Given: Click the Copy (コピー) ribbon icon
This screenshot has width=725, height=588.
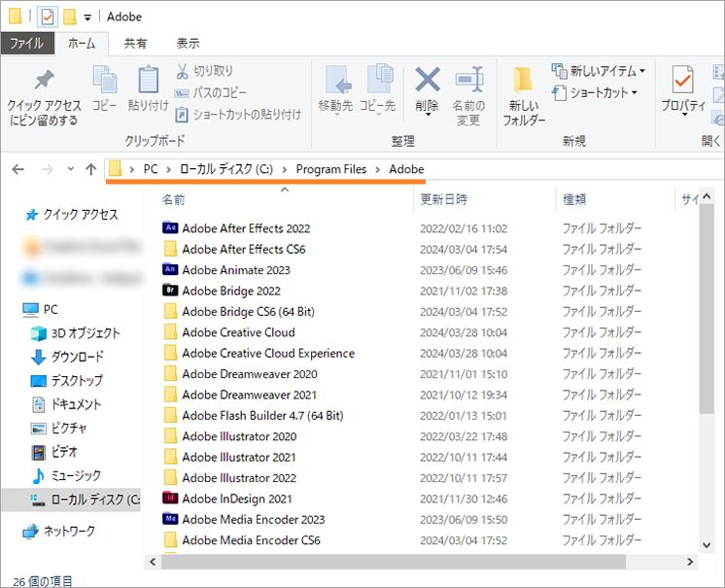Looking at the screenshot, I should point(105,79).
